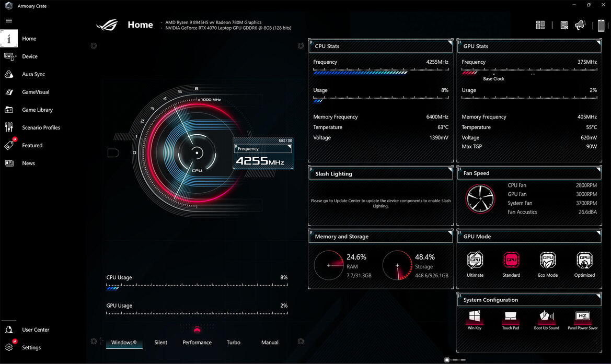
Task: Select the Windows® operating mode
Action: [x=124, y=343]
